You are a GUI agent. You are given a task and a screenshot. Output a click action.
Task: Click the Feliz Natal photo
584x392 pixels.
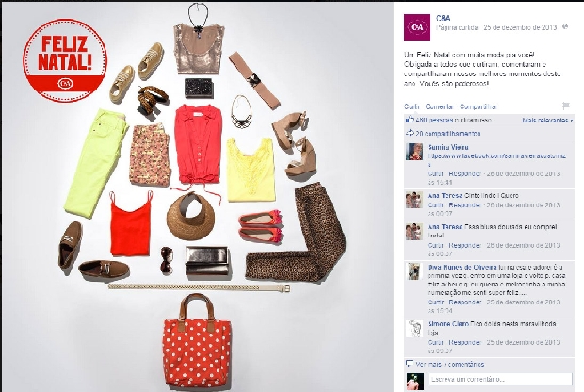pos(198,197)
